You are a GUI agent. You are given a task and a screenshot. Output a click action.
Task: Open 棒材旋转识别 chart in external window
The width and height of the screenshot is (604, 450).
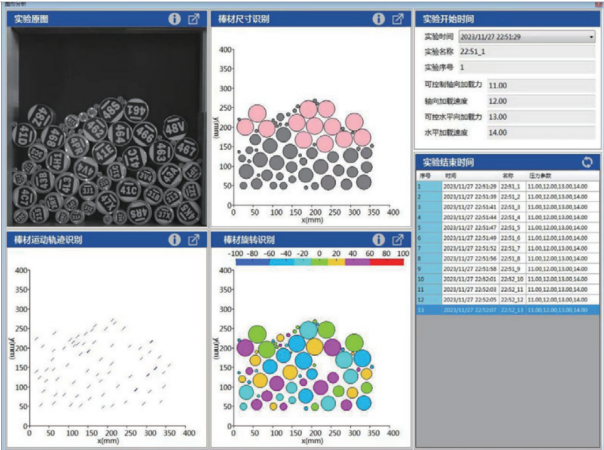tap(397, 240)
